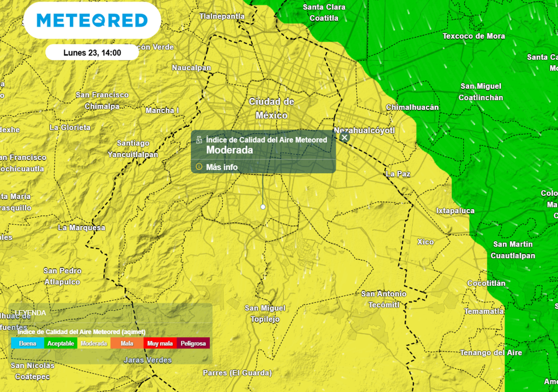This screenshot has height=392, width=558.
Task: Open the Más info link
Action: point(222,167)
